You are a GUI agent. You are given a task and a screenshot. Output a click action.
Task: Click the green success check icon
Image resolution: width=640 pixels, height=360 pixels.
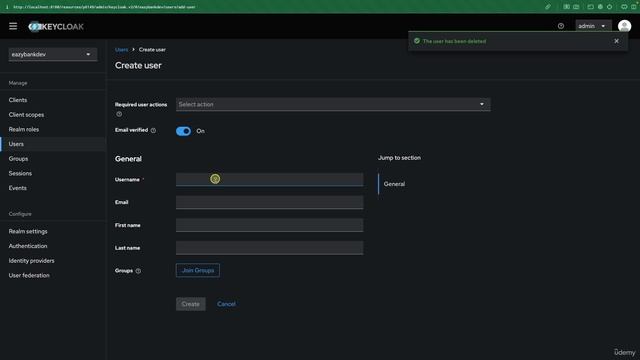coord(417,41)
